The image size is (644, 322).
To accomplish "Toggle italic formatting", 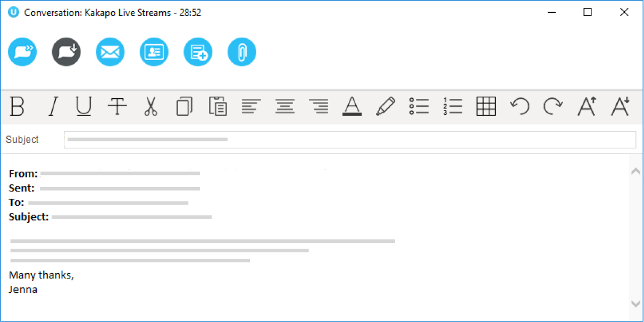I will [52, 106].
